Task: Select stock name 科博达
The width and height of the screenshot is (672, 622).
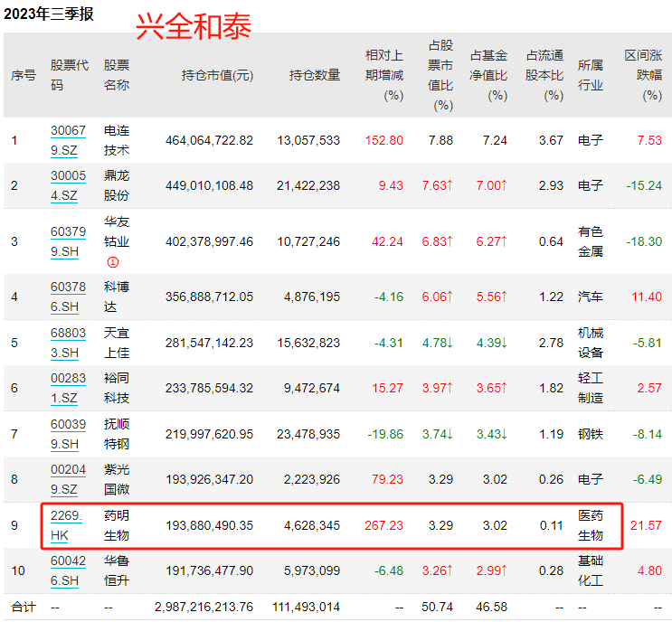Action: click(116, 297)
